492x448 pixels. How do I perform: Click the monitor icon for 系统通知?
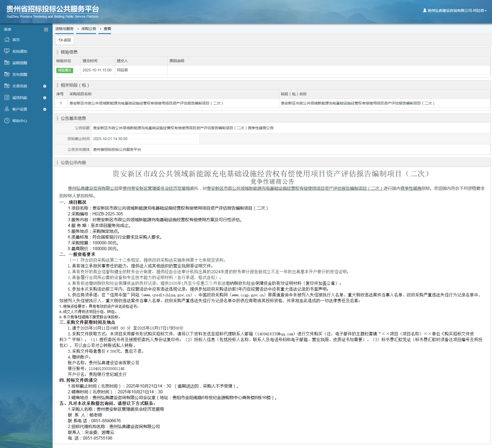[7, 51]
